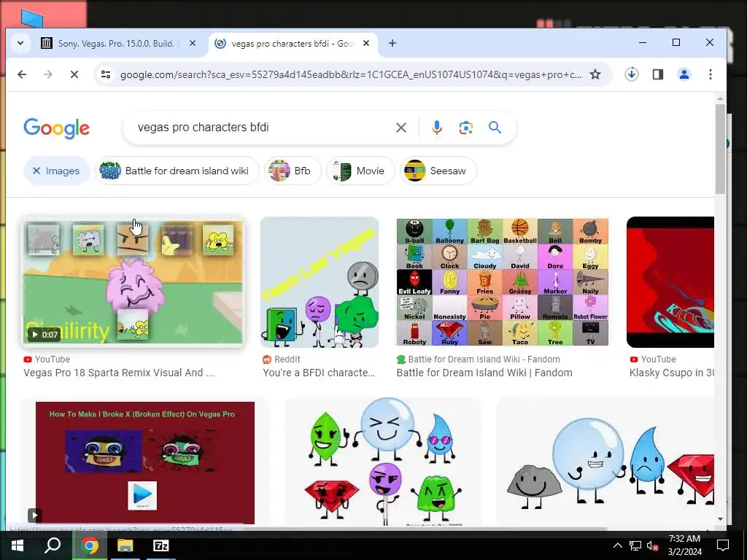Submit search with magnifying glass icon
Viewport: 747px width, 560px height.
pos(495,128)
